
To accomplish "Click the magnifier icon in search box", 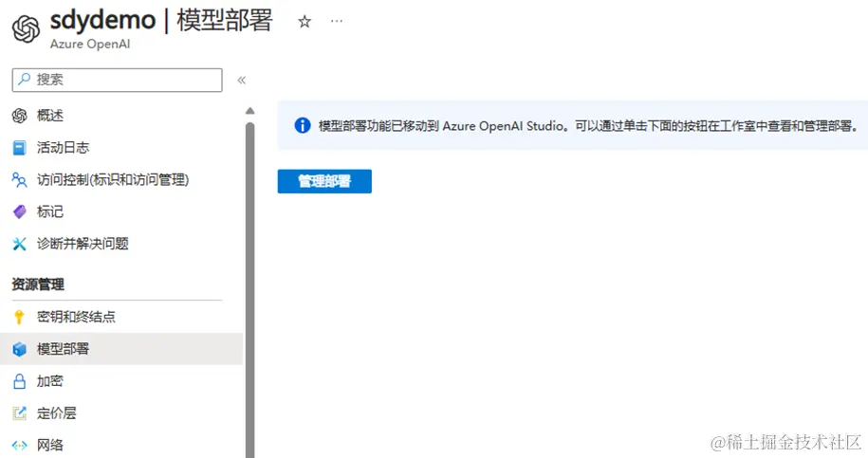I will (24, 80).
